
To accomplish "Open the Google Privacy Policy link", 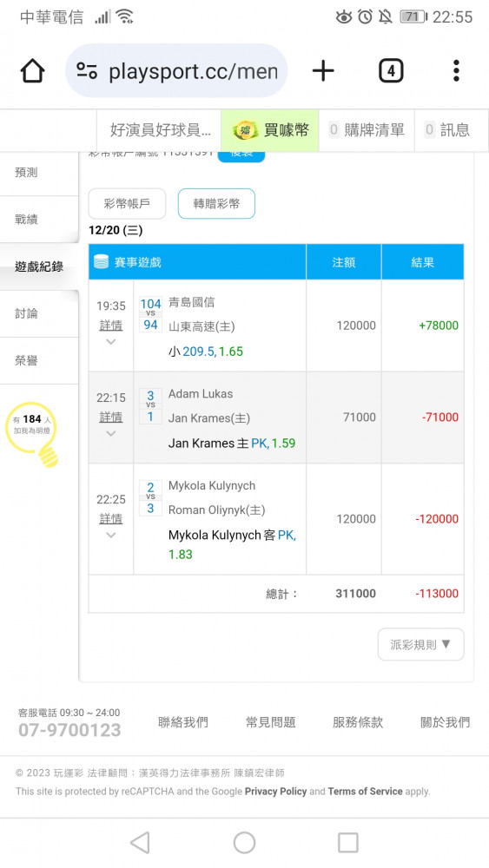I will [276, 791].
